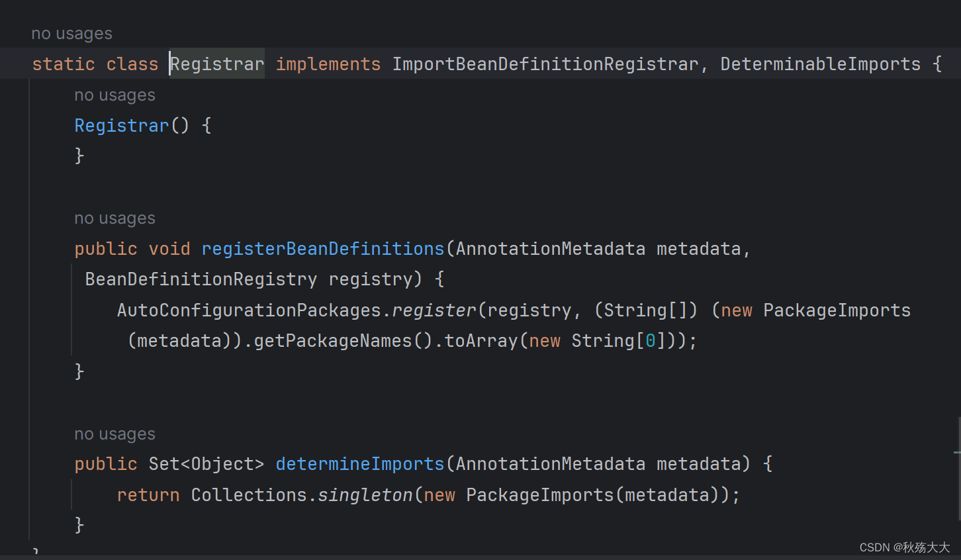961x560 pixels.
Task: Click the registerBeanDefinitions method name
Action: click(323, 249)
